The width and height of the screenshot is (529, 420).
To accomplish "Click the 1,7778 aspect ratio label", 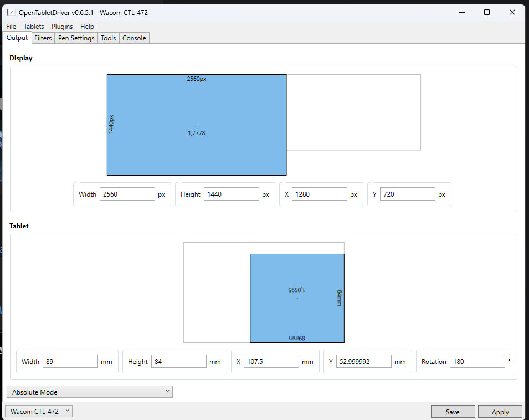I will click(197, 133).
